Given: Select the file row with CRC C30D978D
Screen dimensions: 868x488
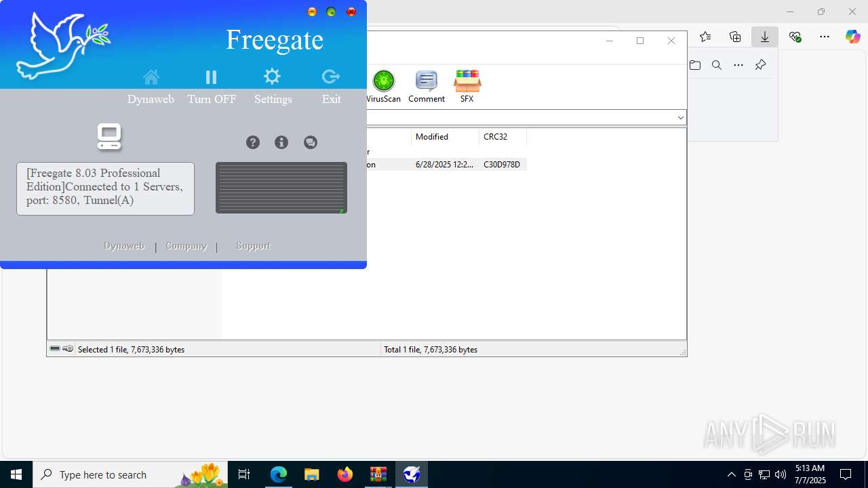Looking at the screenshot, I should point(446,165).
